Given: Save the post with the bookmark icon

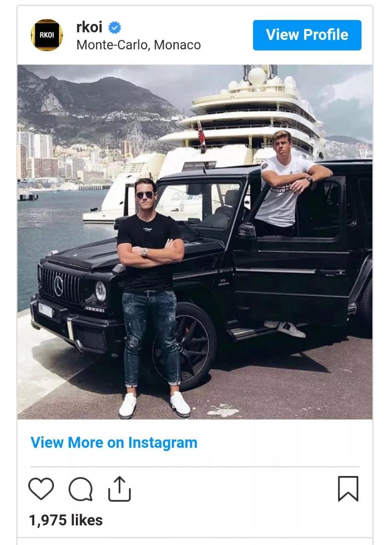Looking at the screenshot, I should coord(348,489).
